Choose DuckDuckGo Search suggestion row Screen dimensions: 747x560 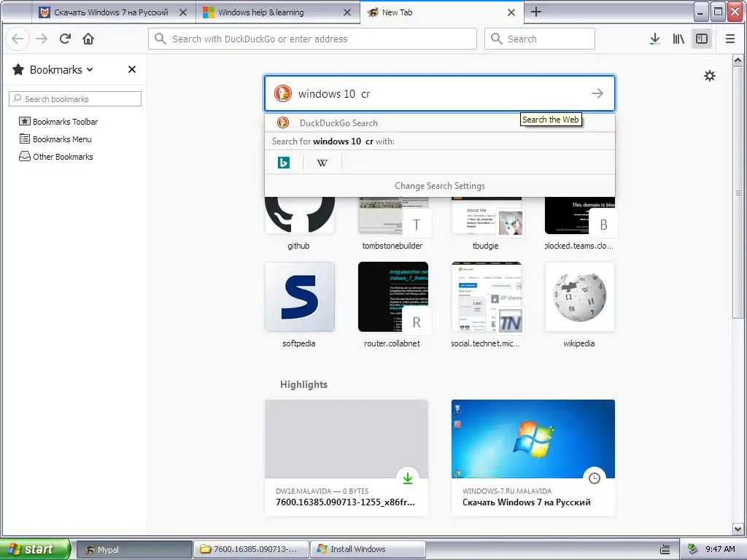(x=440, y=122)
